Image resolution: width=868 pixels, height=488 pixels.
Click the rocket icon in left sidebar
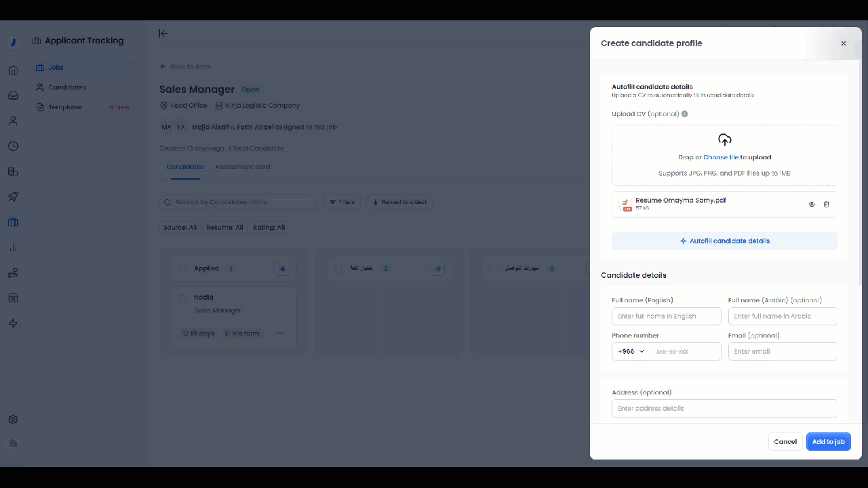[13, 197]
